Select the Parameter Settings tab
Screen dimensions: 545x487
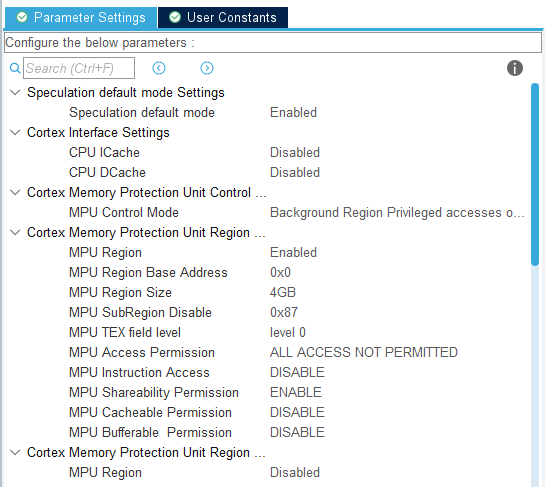[x=81, y=17]
